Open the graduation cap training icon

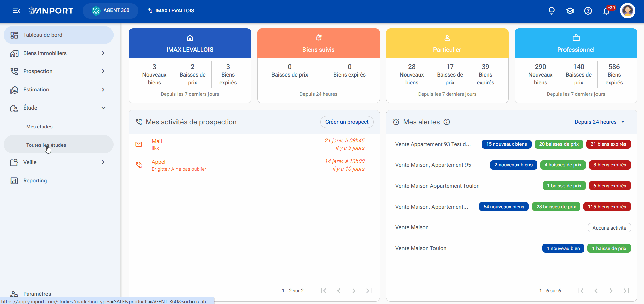tap(570, 11)
